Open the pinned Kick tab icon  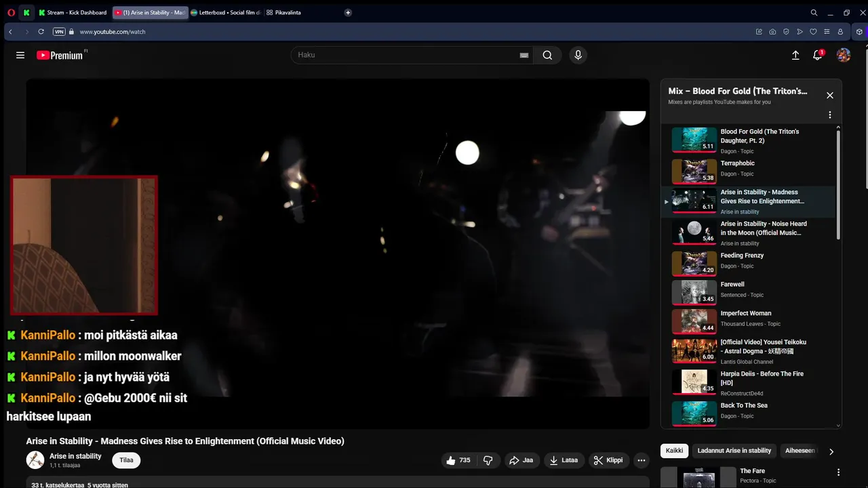click(x=26, y=12)
